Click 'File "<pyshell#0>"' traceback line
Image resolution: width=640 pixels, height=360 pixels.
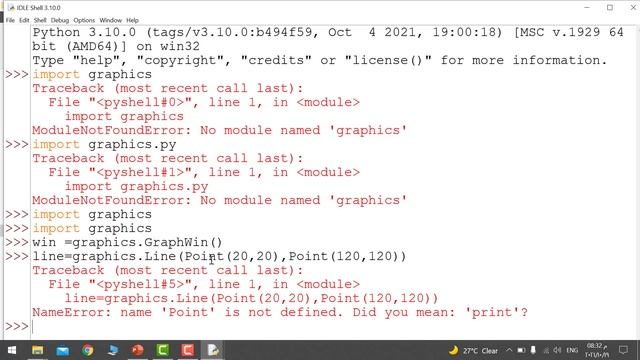[204, 102]
